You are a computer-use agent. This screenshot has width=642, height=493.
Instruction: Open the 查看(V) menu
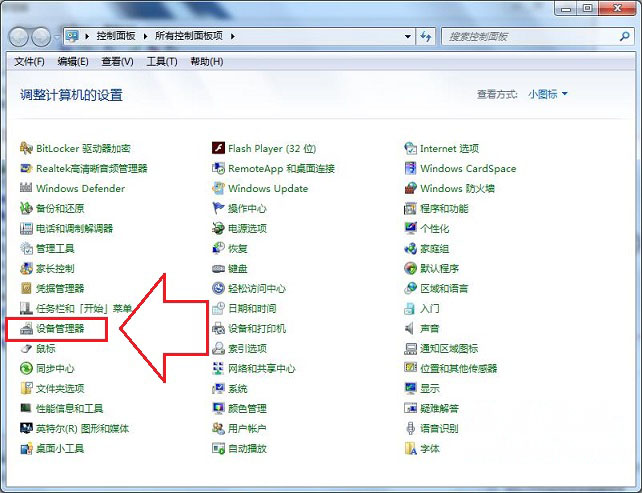[x=118, y=62]
